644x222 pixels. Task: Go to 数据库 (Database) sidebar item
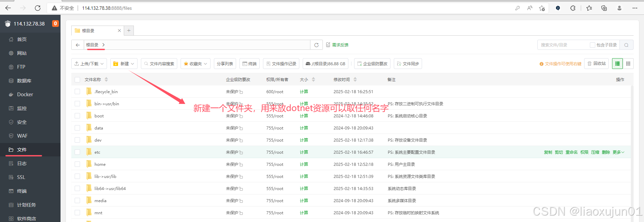point(24,81)
